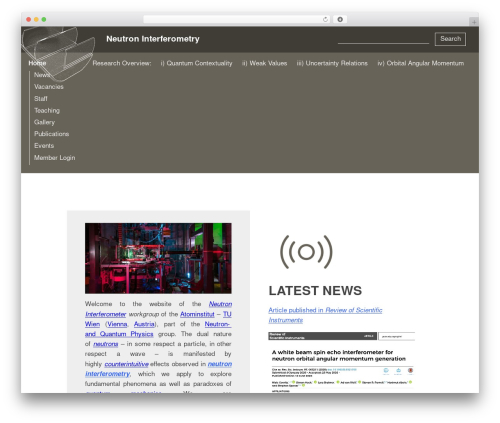Follow the neutrons link

[x=106, y=344]
